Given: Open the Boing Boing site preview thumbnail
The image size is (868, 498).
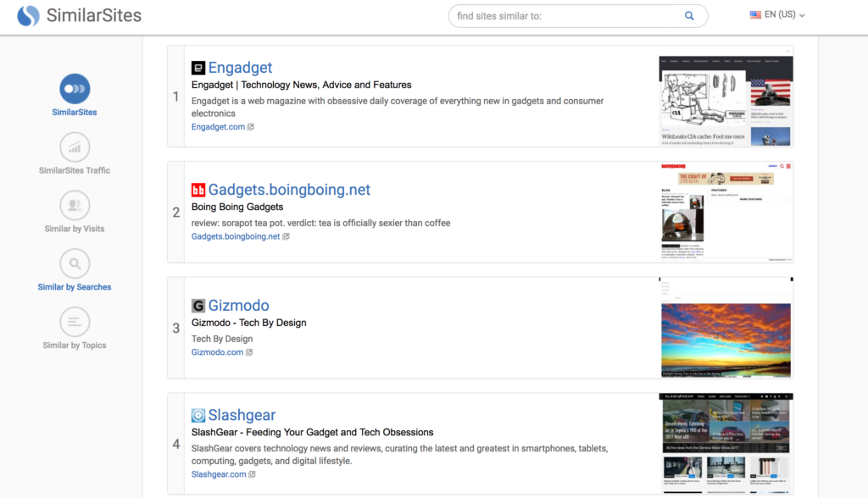Looking at the screenshot, I should (726, 212).
